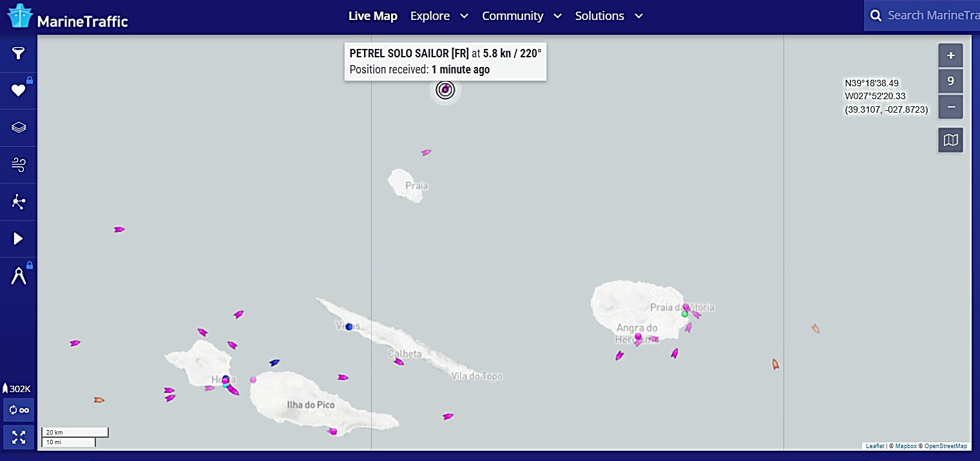Open the density maps network icon
Image resolution: width=980 pixels, height=461 pixels.
(18, 202)
